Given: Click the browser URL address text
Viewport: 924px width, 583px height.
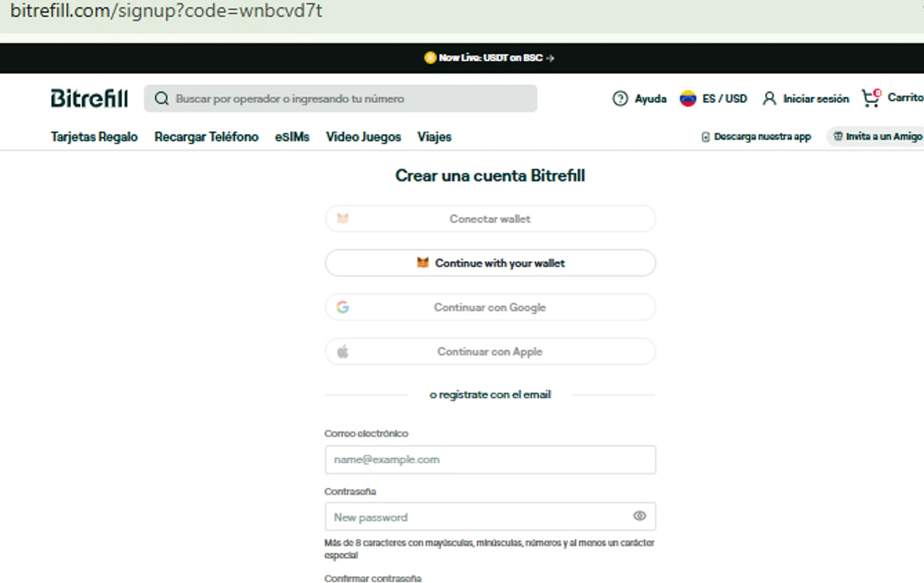Looking at the screenshot, I should click(x=166, y=11).
